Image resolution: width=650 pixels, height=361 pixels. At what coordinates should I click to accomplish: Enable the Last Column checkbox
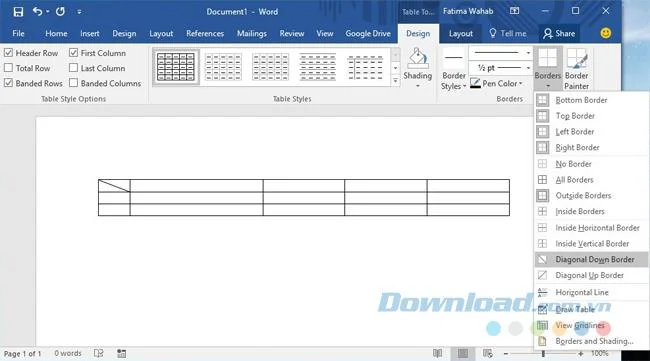[x=73, y=68]
